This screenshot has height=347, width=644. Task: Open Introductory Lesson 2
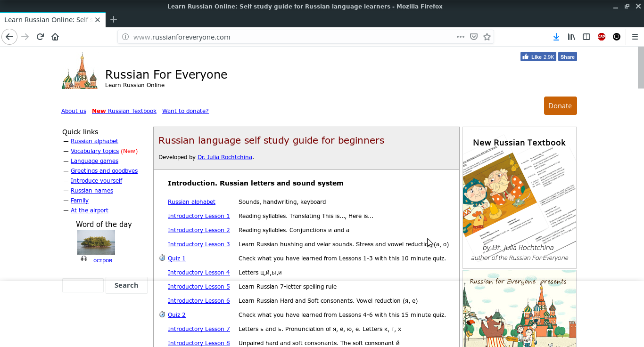[199, 230]
